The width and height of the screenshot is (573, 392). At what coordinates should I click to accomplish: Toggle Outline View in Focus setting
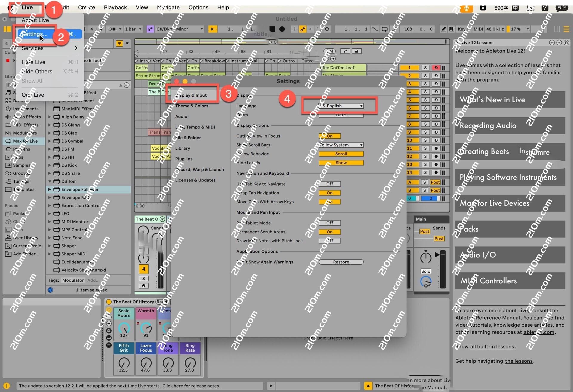[x=329, y=136]
